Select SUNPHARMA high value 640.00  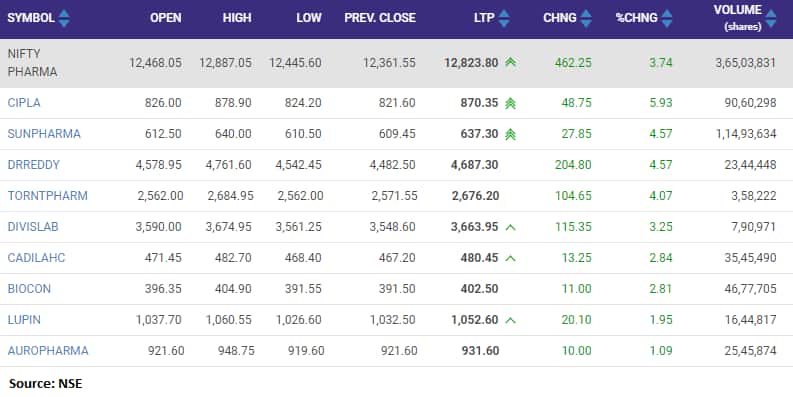(x=233, y=134)
